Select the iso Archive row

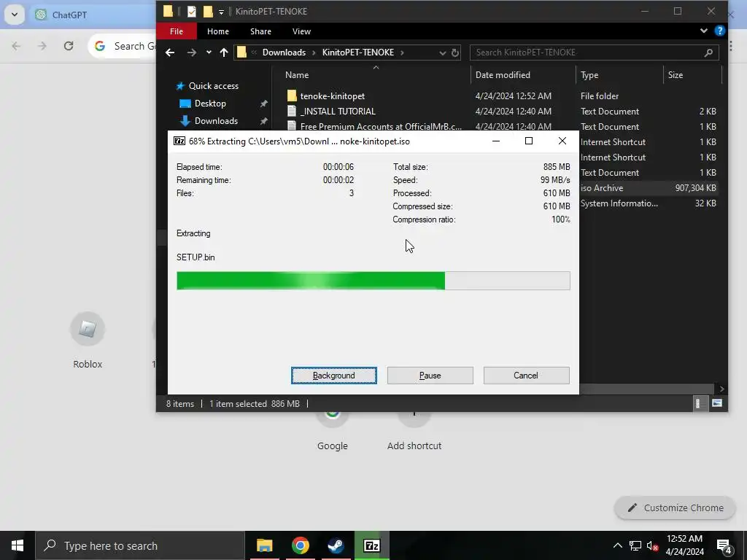(x=649, y=187)
